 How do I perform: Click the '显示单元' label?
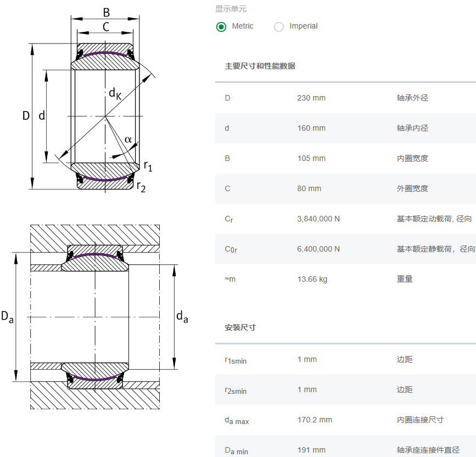coord(231,9)
